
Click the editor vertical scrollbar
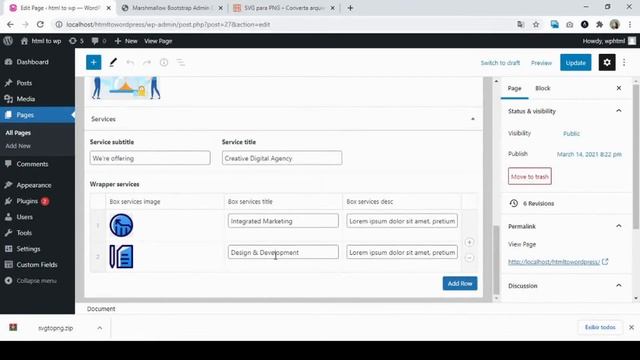pos(496,260)
